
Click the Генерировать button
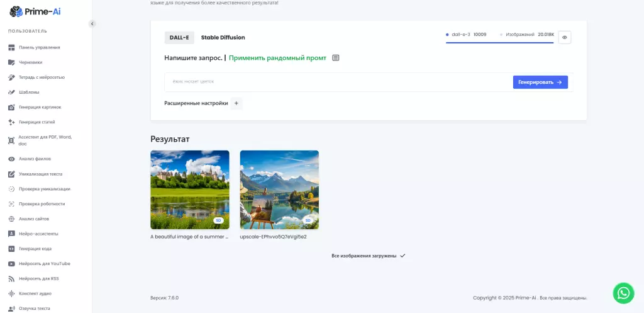click(x=540, y=83)
